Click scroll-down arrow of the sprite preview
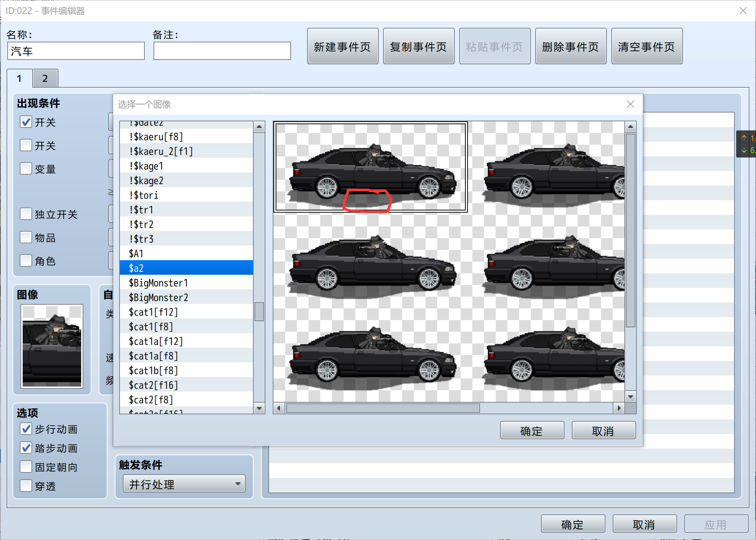Image resolution: width=756 pixels, height=540 pixels. pyautogui.click(x=631, y=396)
